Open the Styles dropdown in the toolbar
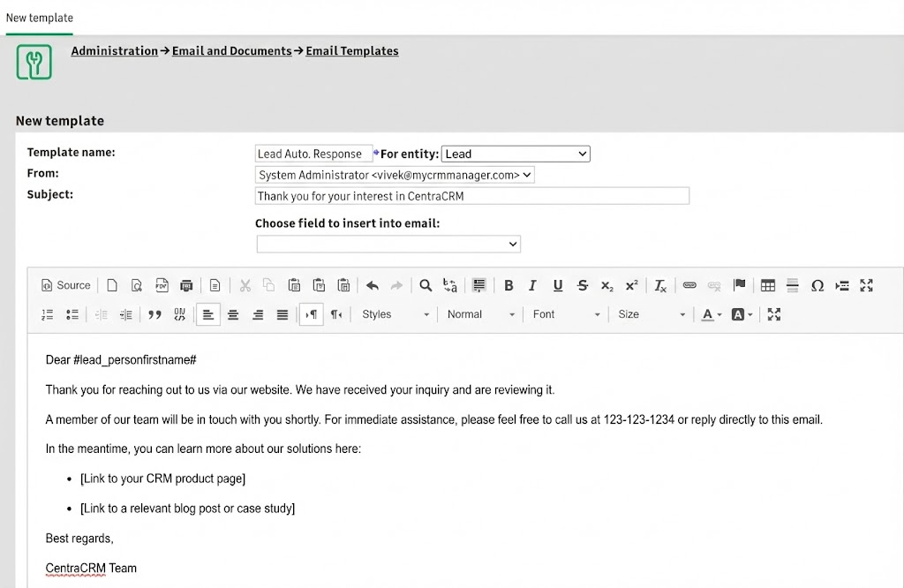904x588 pixels. coord(395,314)
